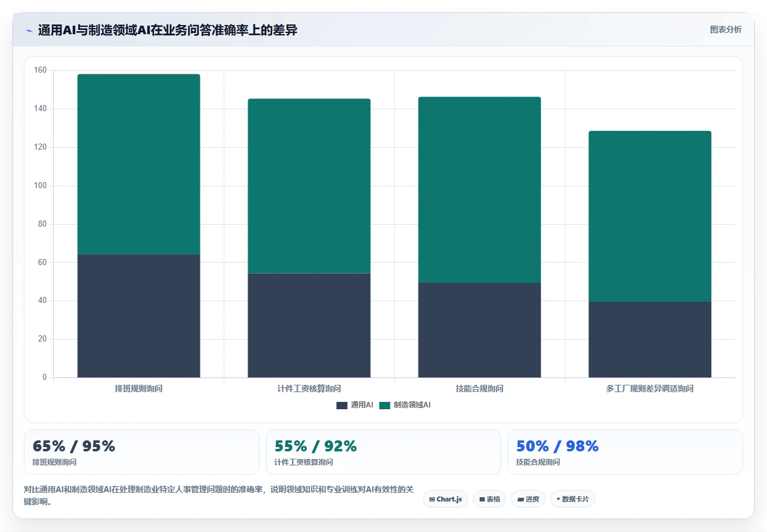Click the 160 y-axis value

(40, 70)
